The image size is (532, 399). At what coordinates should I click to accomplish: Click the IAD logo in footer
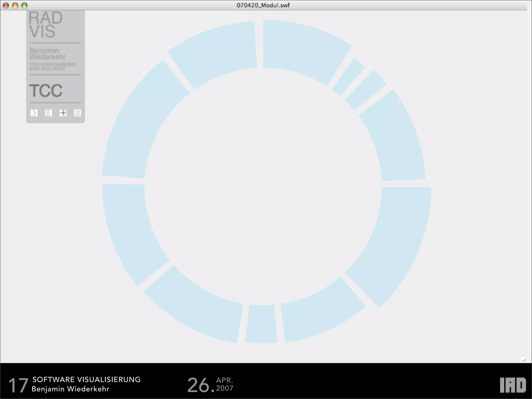pyautogui.click(x=513, y=385)
